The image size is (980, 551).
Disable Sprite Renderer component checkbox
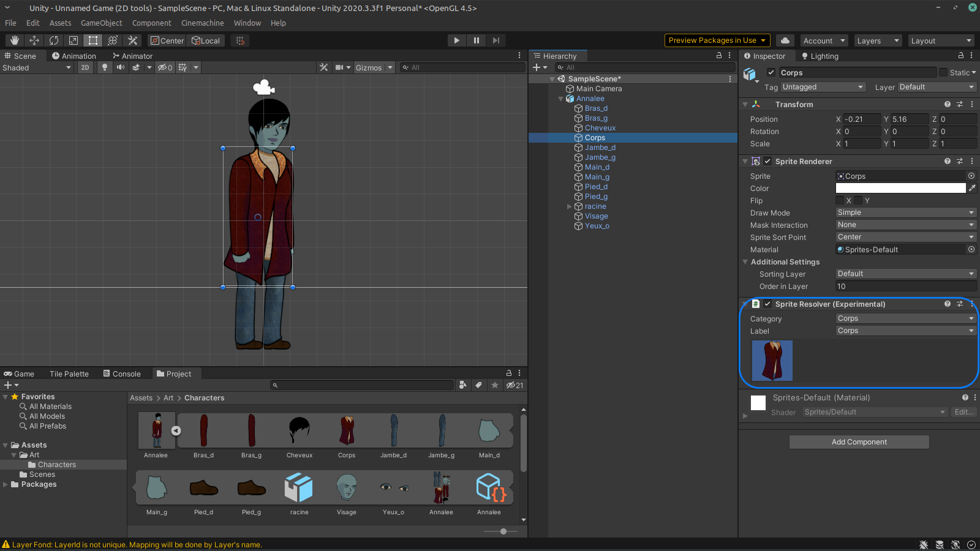[767, 161]
